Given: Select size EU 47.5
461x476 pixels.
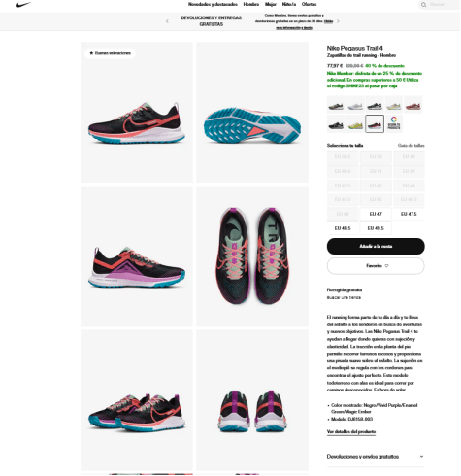Looking at the screenshot, I should point(409,214).
